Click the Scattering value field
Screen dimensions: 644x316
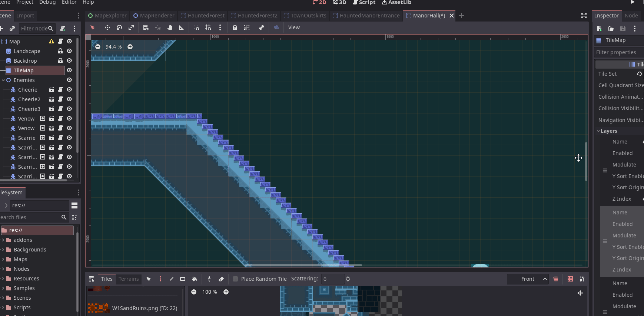(x=333, y=279)
